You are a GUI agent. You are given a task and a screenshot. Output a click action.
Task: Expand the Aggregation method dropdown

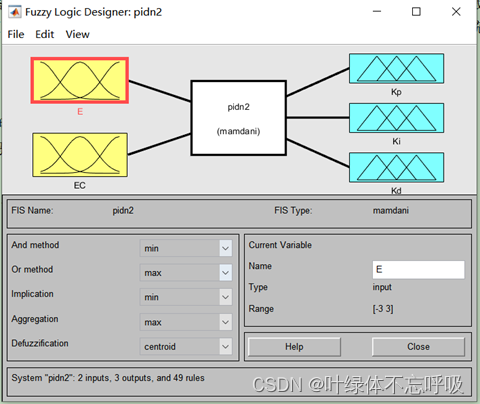186,322
